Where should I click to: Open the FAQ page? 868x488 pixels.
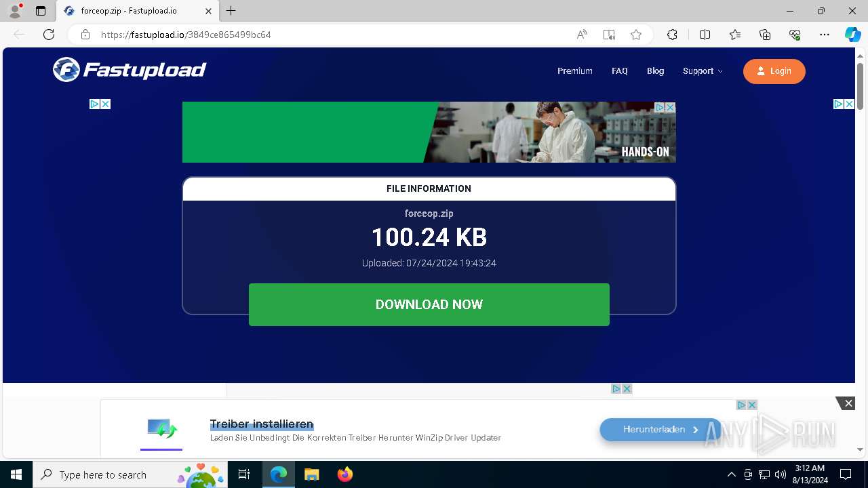620,71
